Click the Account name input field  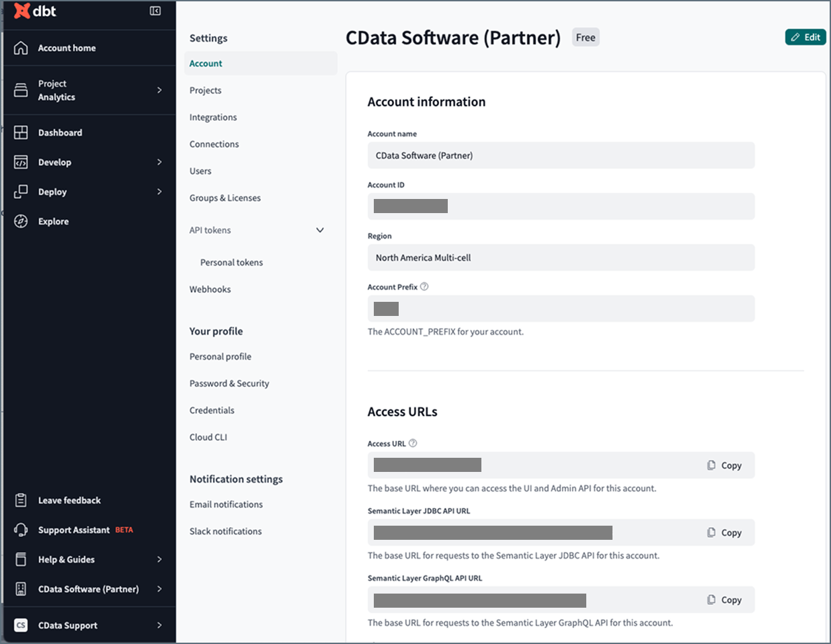click(x=561, y=155)
